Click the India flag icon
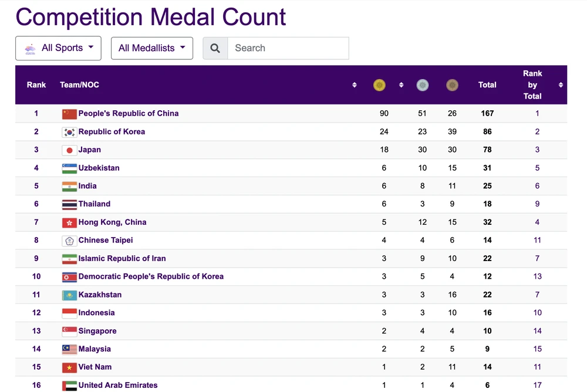This screenshot has height=392, width=587. pos(69,187)
